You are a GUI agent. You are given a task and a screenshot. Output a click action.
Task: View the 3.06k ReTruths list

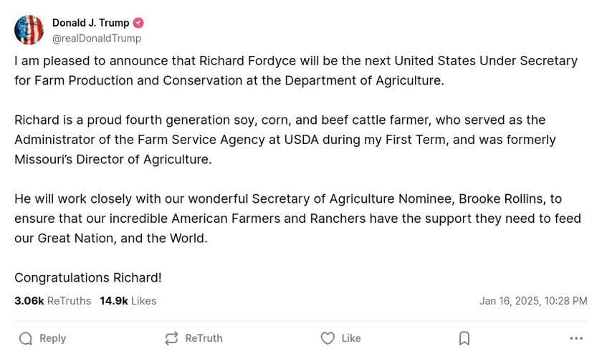point(52,301)
